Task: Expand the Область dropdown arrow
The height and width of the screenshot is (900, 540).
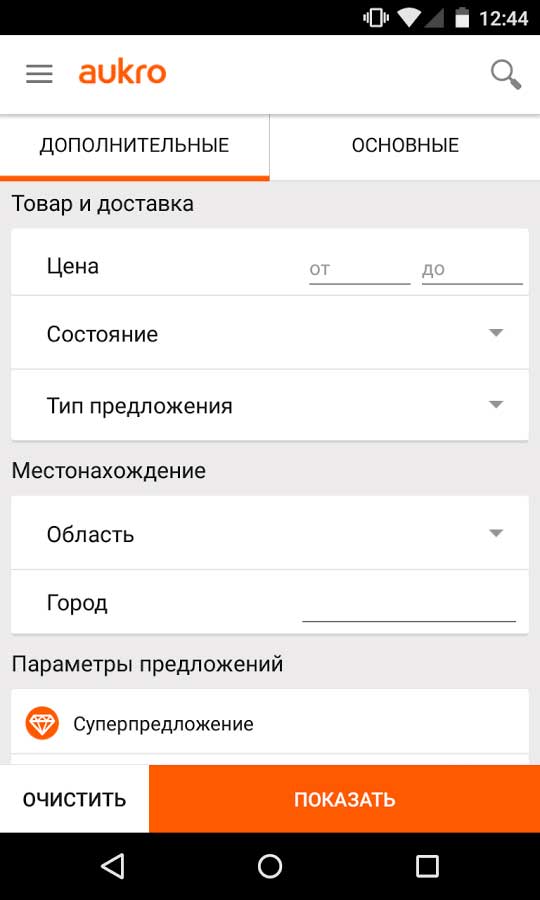Action: tap(496, 533)
